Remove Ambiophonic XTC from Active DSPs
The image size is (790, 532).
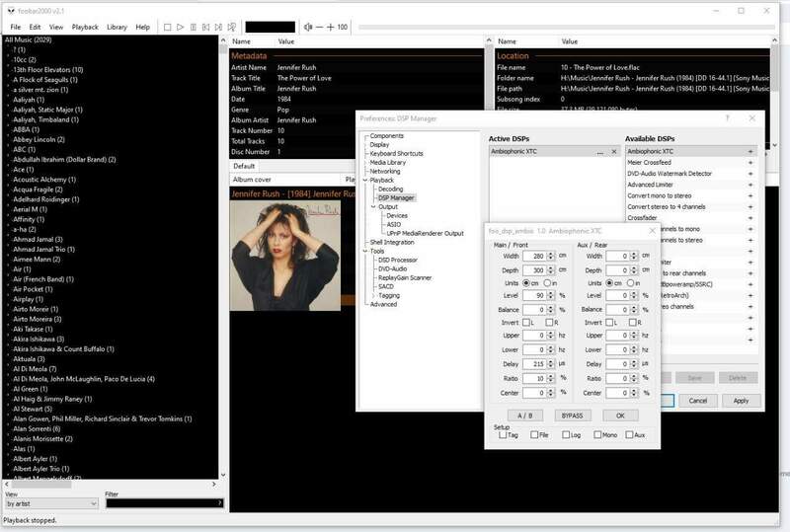coord(613,152)
